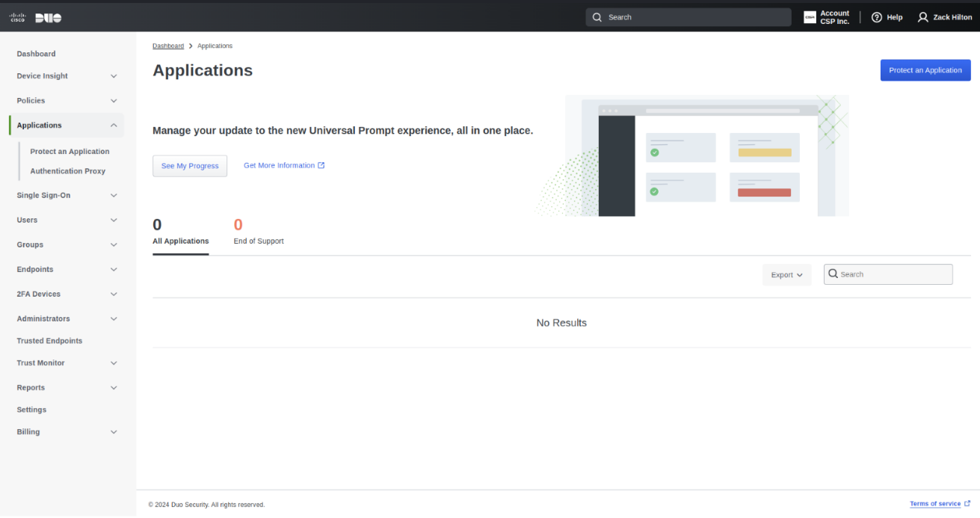Image resolution: width=980 pixels, height=518 pixels.
Task: Expand the 2FA Devices chevron
Action: (x=114, y=295)
